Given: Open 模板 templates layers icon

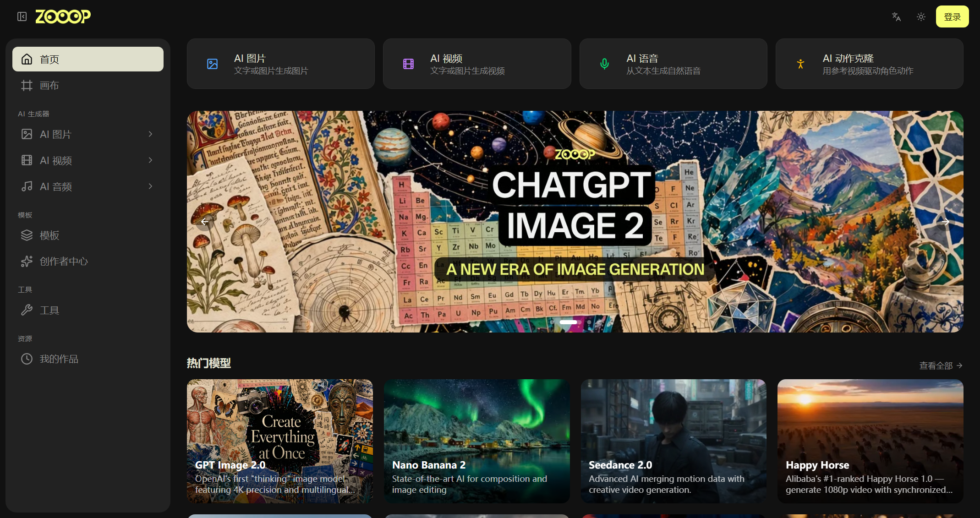Looking at the screenshot, I should (27, 235).
